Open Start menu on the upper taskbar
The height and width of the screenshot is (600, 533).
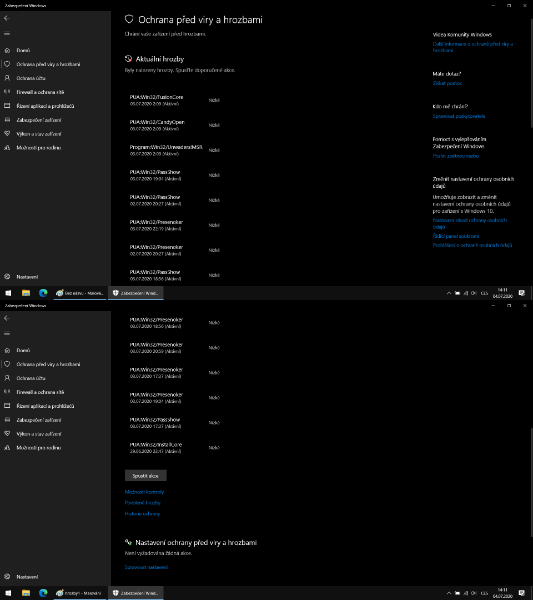[x=8, y=293]
